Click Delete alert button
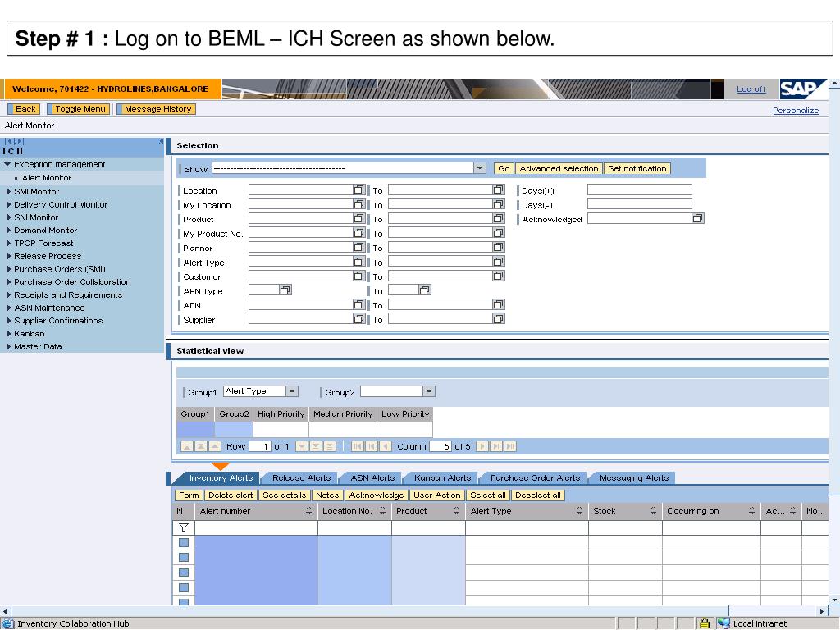 231,495
